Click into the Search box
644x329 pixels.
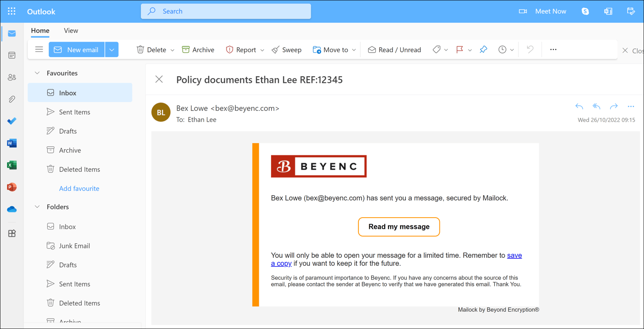pyautogui.click(x=226, y=11)
